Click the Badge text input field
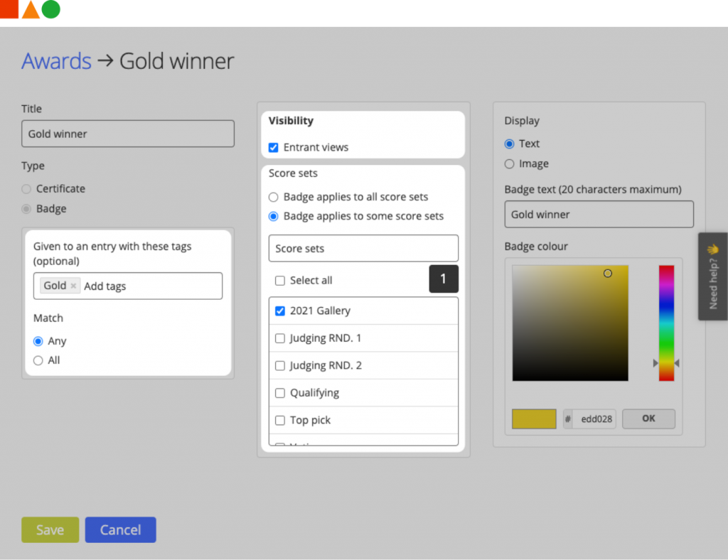This screenshot has height=560, width=728. [x=599, y=215]
